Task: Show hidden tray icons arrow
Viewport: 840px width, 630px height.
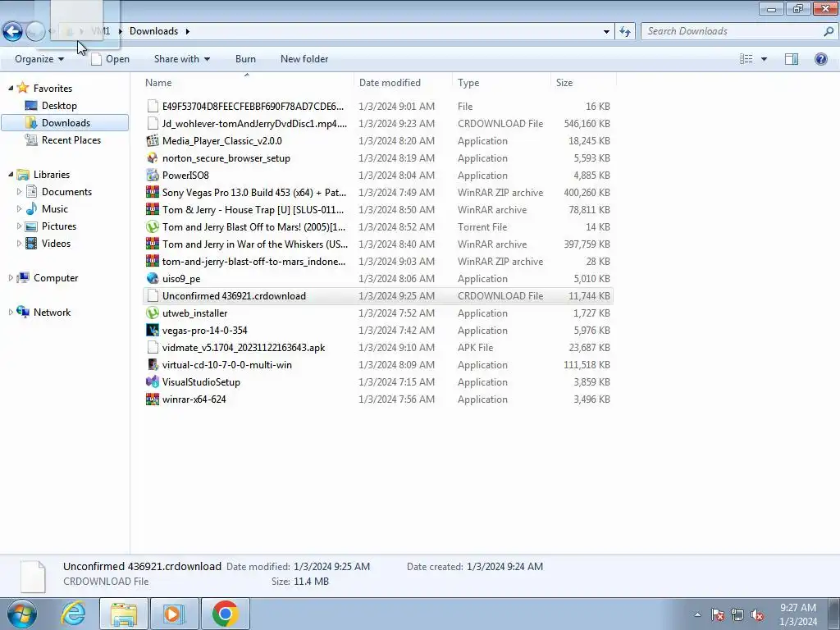Action: click(x=697, y=615)
